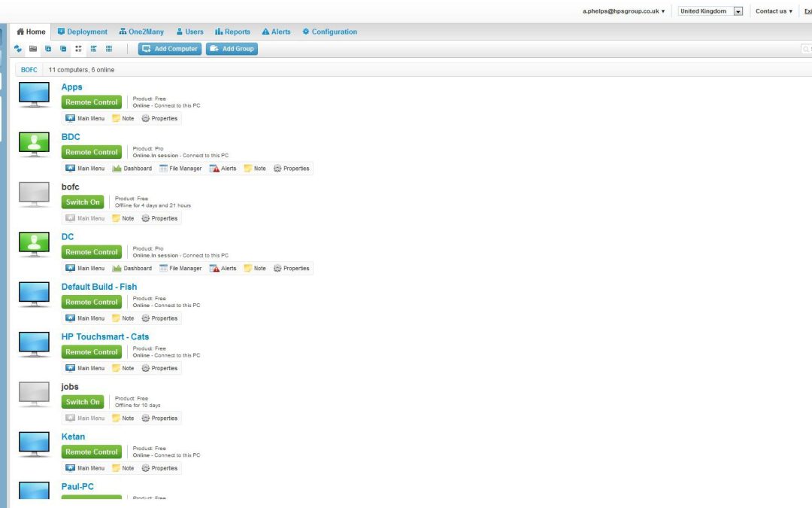Open the a.phelps@hpsgroup.co.uk account dropdown
812x508 pixels.
point(623,11)
